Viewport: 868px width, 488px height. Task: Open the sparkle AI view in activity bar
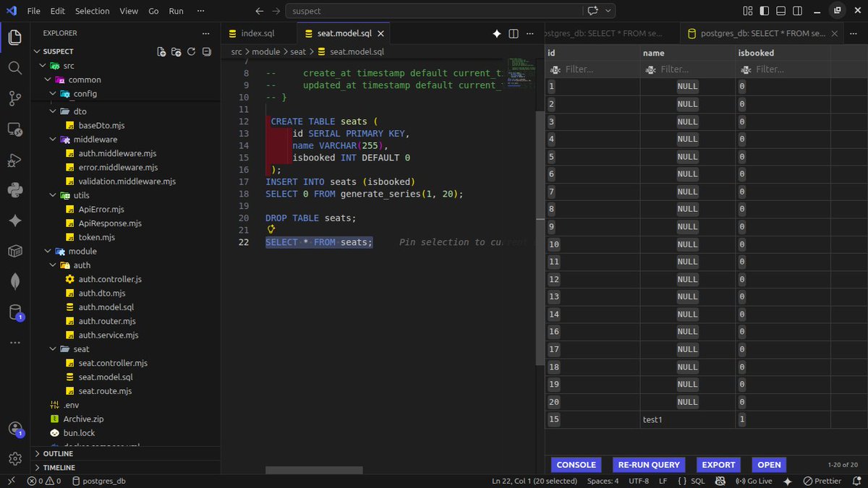click(x=15, y=221)
